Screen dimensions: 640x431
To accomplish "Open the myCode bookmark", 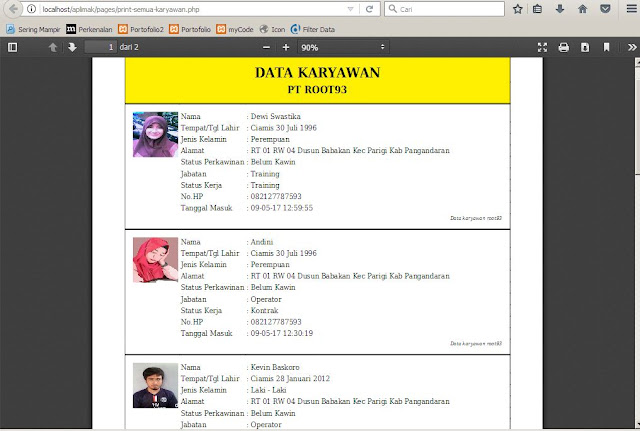I will tap(235, 29).
